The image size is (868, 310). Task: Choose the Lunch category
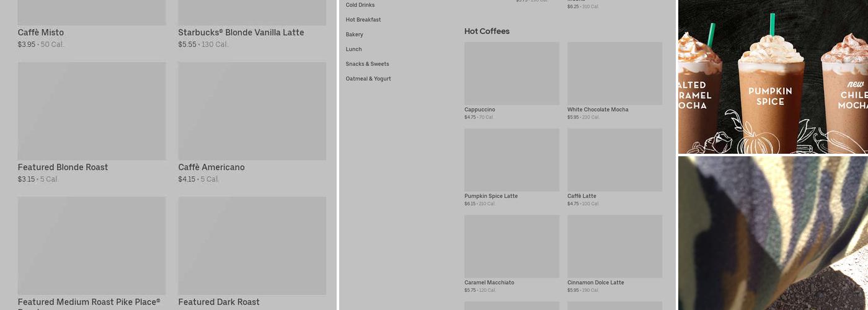pos(354,50)
